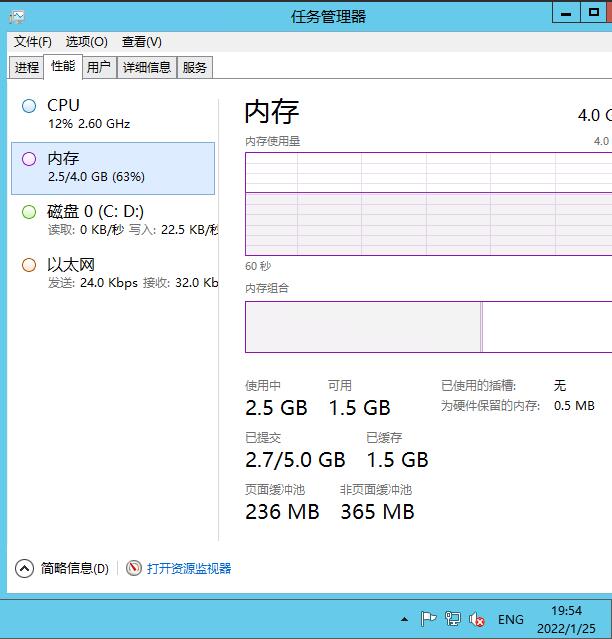Click the ENG input language indicator
The image size is (612, 639).
[510, 620]
